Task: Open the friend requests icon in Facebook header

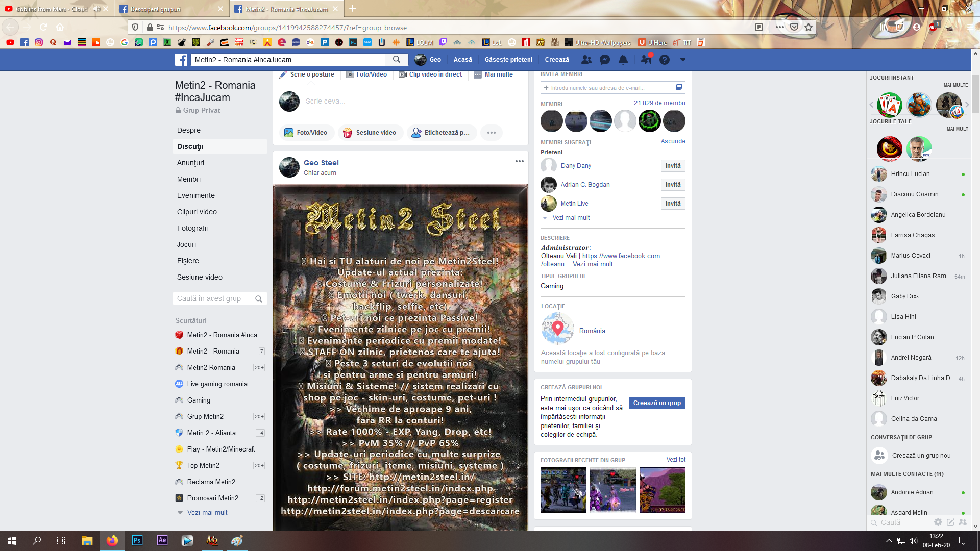Action: point(586,60)
